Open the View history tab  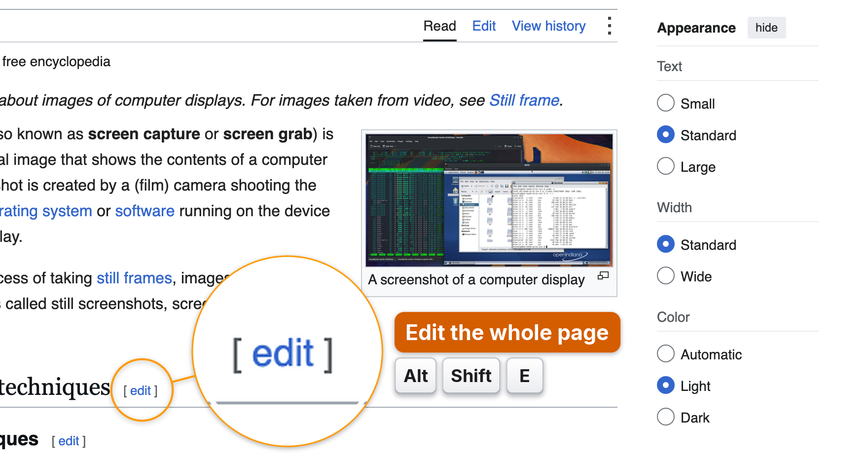coord(548,26)
